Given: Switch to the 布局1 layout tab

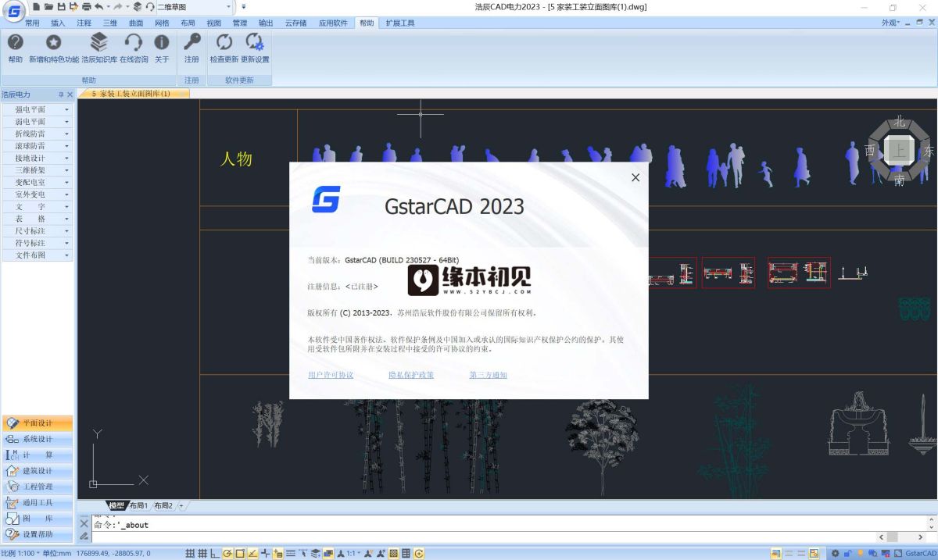Looking at the screenshot, I should coord(138,506).
